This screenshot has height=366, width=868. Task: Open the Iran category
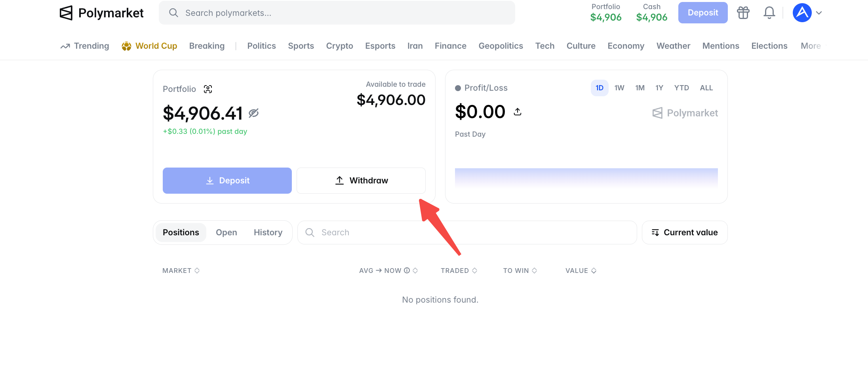tap(415, 46)
